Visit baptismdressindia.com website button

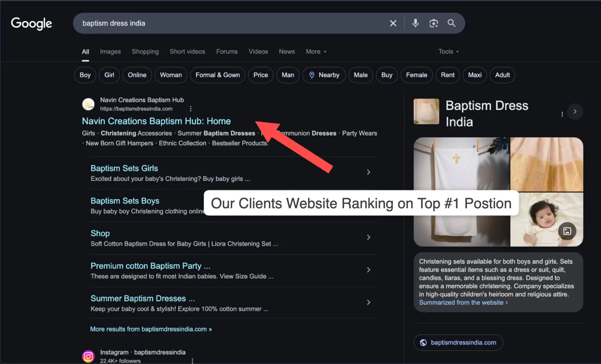(459, 343)
